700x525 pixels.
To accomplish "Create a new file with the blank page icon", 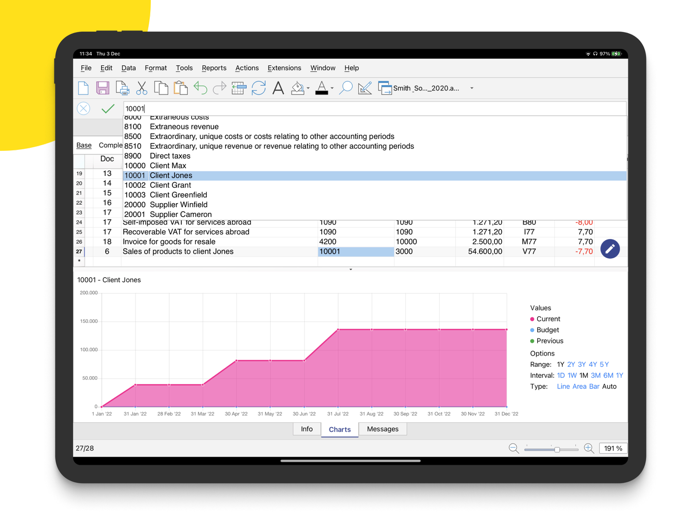I will click(x=83, y=88).
